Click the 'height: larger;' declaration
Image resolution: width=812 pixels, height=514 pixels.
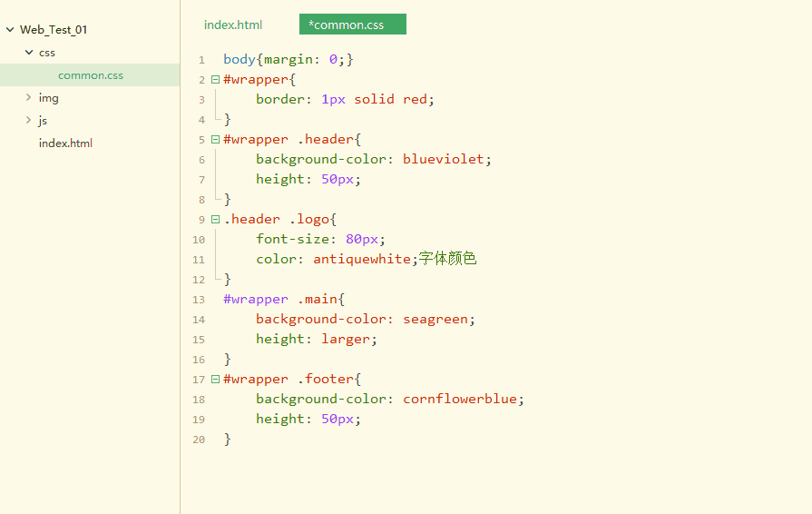pyautogui.click(x=317, y=339)
